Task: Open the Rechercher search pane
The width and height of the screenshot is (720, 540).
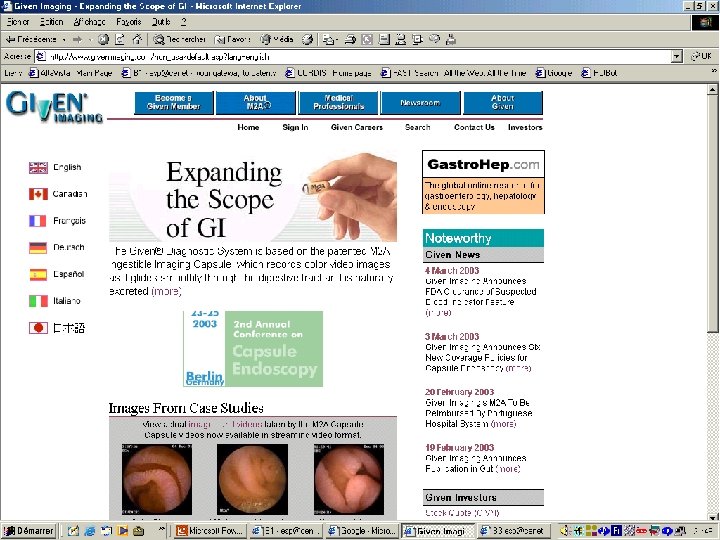Action: coord(180,39)
